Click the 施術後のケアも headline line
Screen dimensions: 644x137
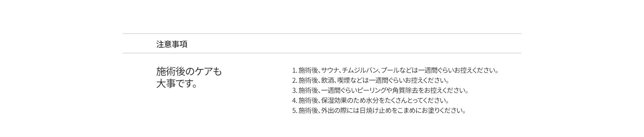189,71
